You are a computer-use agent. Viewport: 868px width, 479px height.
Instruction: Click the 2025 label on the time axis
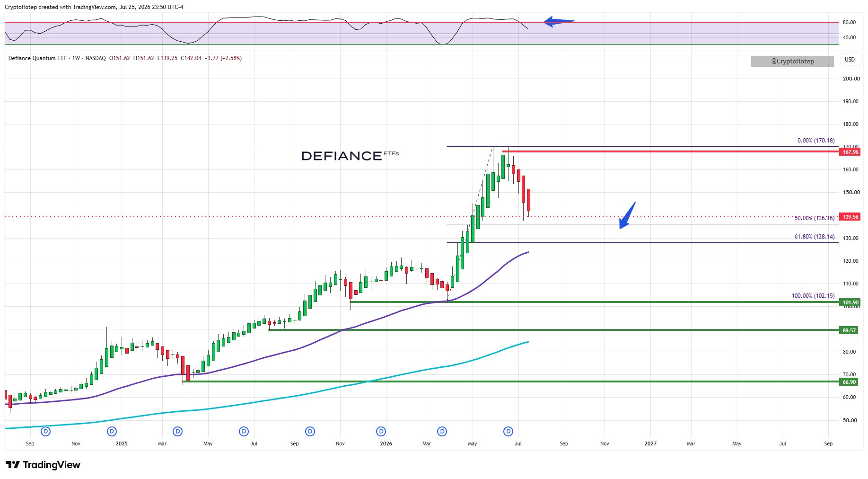tap(122, 444)
